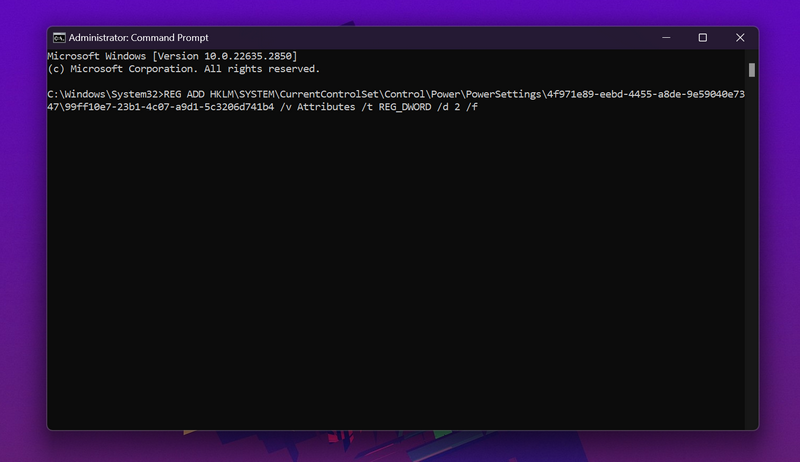800x462 pixels.
Task: Place cursor after the '/f' switch
Action: pos(478,107)
